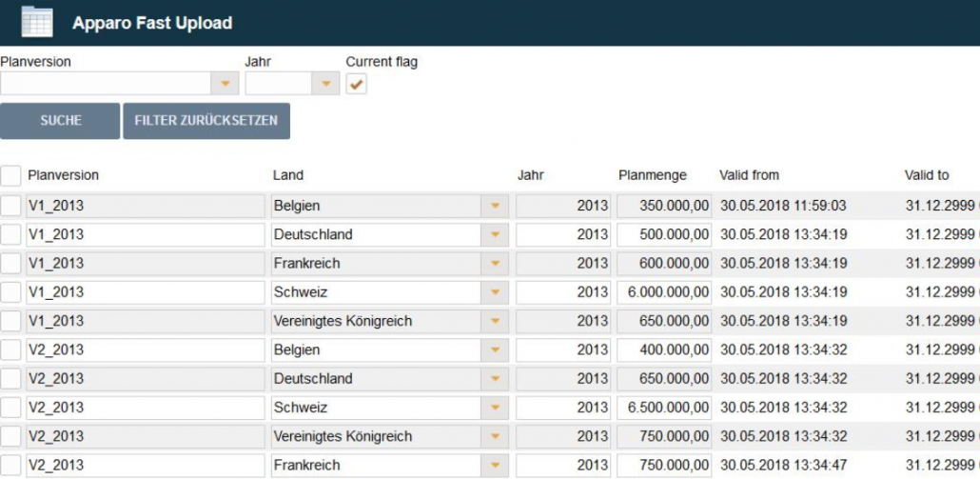Tick the select-all checkbox in table header
This screenshot has width=980, height=479.
11,175
